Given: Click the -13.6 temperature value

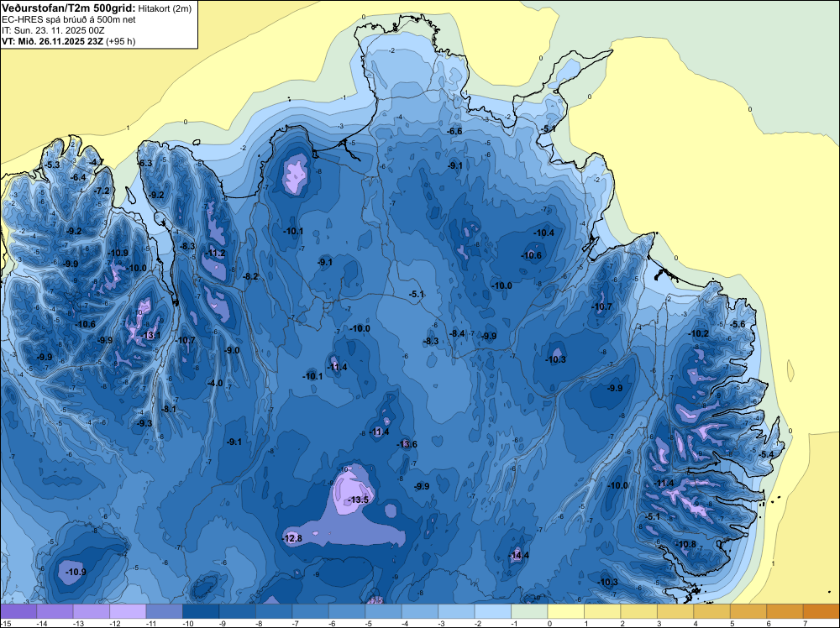Looking at the screenshot, I should click(407, 444).
